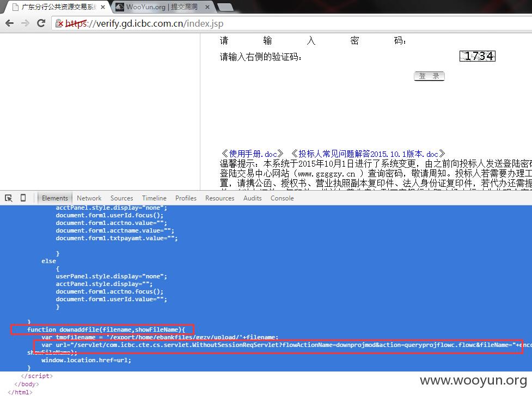Image resolution: width=532 pixels, height=396 pixels.
Task: Click the window.location.href=url line
Action: pyautogui.click(x=86, y=360)
